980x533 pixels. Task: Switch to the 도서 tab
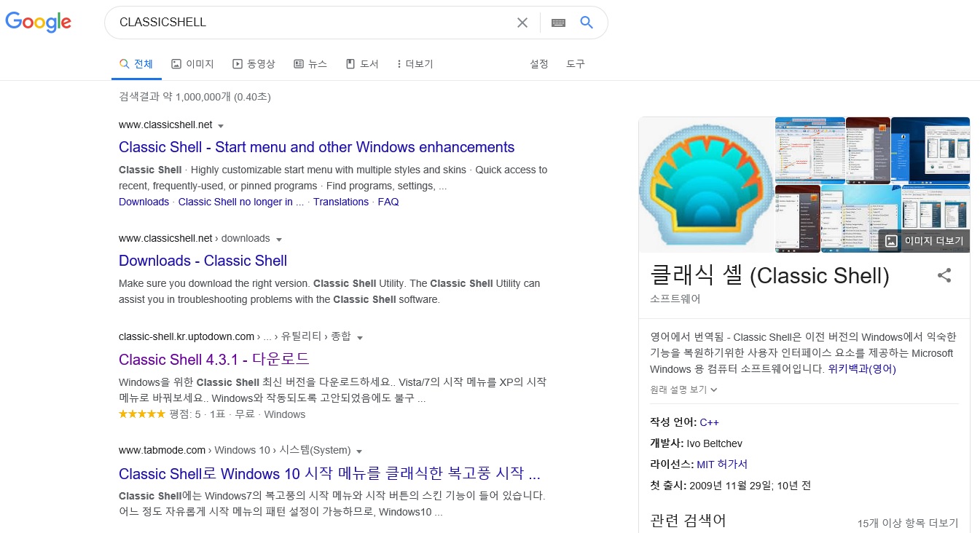tap(362, 64)
